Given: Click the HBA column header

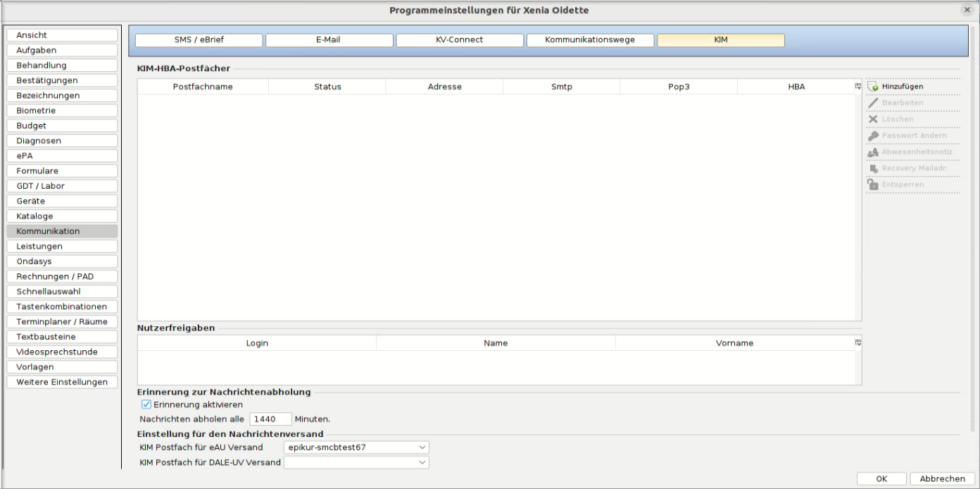Looking at the screenshot, I should [796, 87].
